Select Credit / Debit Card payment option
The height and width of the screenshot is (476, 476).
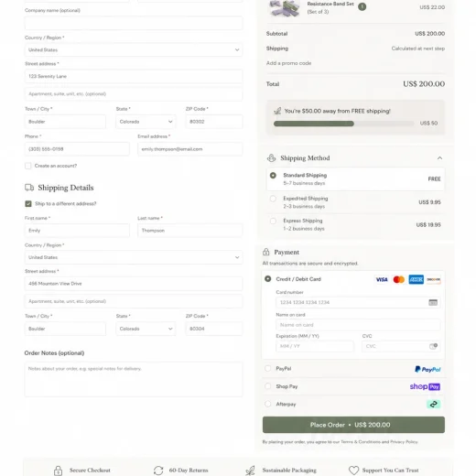coord(268,279)
